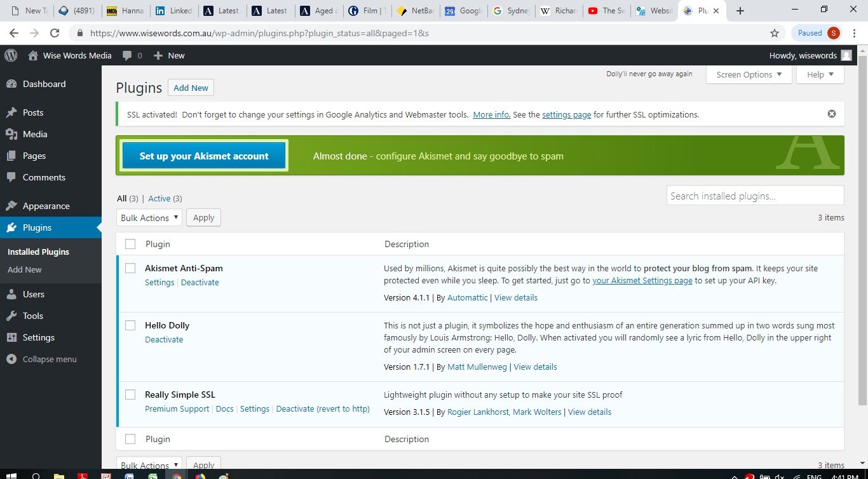
Task: Click More info. link in SSL notice
Action: pos(492,114)
